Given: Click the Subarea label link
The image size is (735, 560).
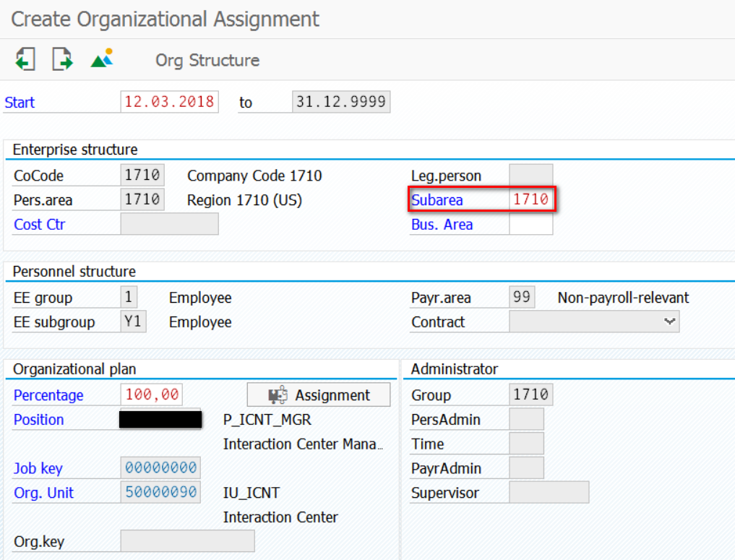Looking at the screenshot, I should pos(437,200).
